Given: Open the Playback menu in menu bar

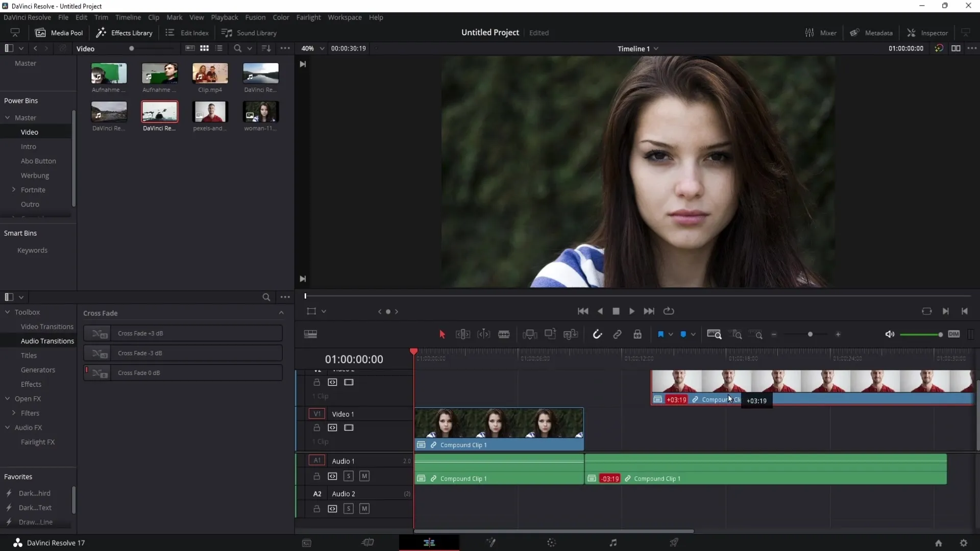Looking at the screenshot, I should coord(224,17).
